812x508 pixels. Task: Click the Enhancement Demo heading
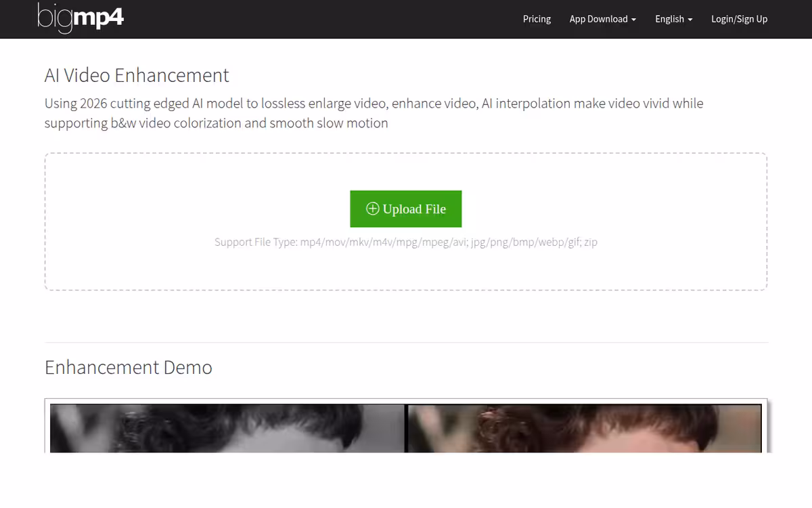129,367
